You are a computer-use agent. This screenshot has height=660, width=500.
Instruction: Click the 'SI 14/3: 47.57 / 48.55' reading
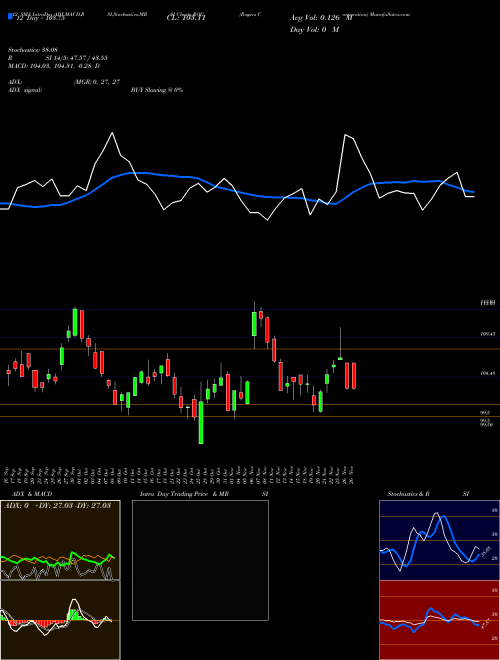[77, 58]
